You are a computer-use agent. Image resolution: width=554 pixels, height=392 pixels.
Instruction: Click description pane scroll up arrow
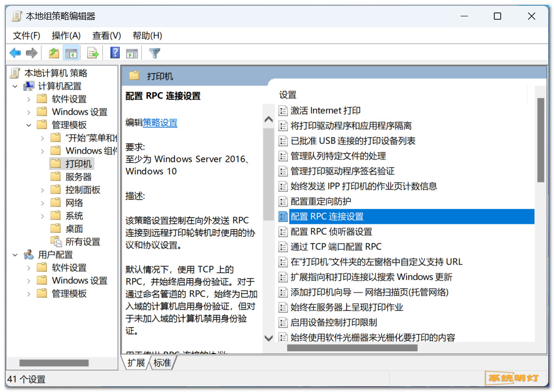click(x=268, y=119)
